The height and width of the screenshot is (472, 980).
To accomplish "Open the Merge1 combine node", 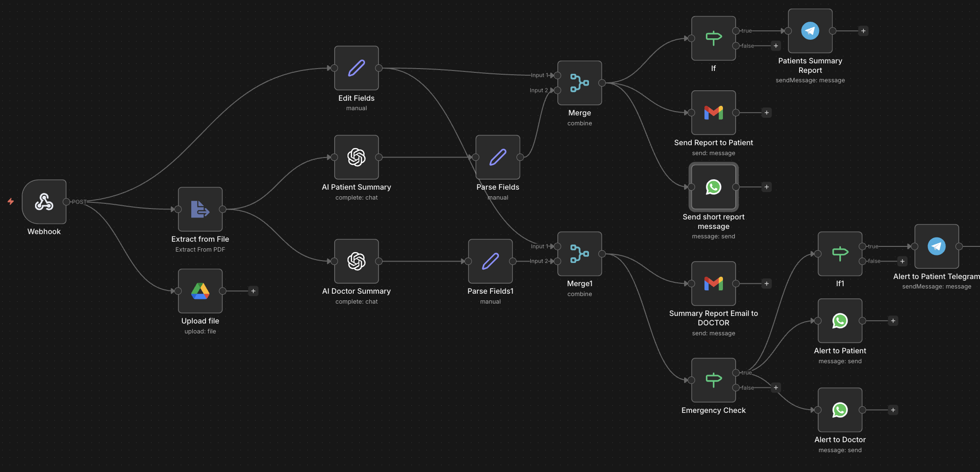I will tap(579, 253).
